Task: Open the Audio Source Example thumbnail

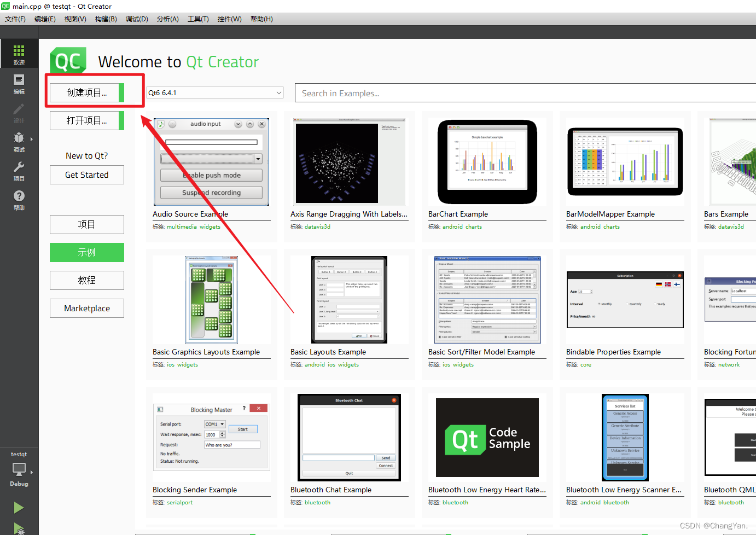Action: click(211, 162)
